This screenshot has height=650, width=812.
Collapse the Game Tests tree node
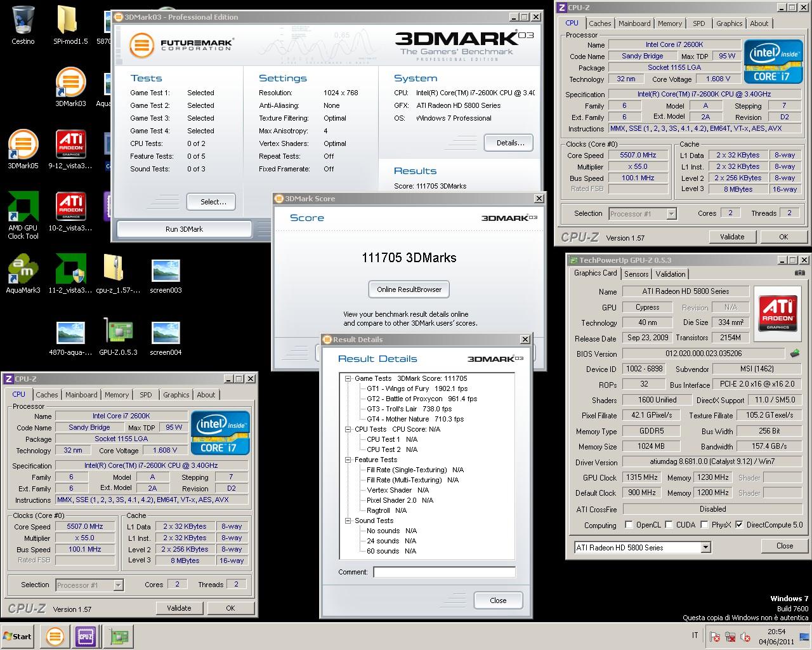pos(348,378)
